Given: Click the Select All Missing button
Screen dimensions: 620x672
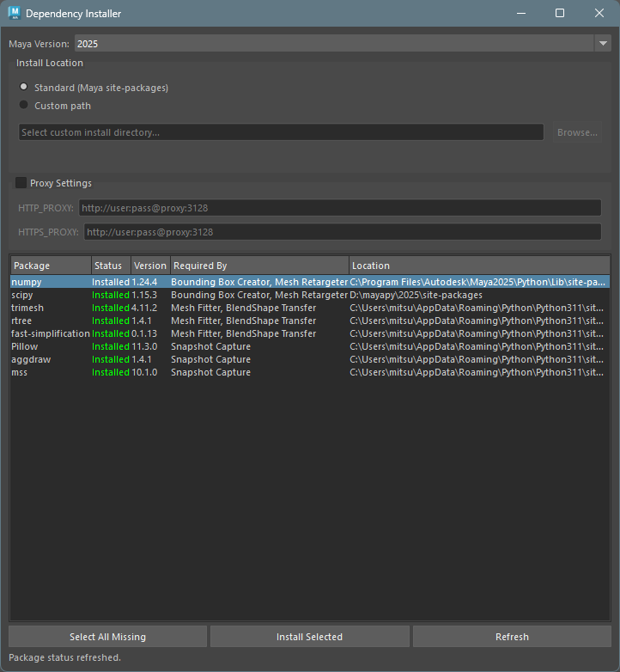Looking at the screenshot, I should [x=107, y=637].
